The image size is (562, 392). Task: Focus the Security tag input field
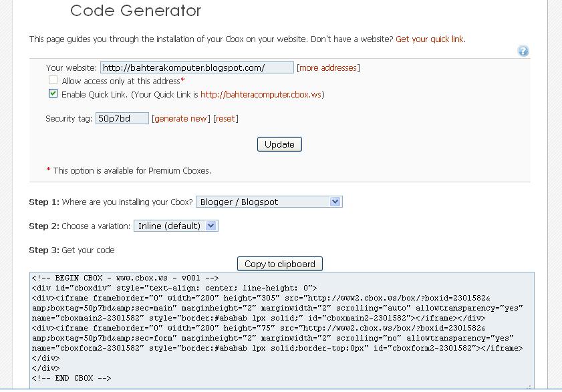(x=122, y=118)
